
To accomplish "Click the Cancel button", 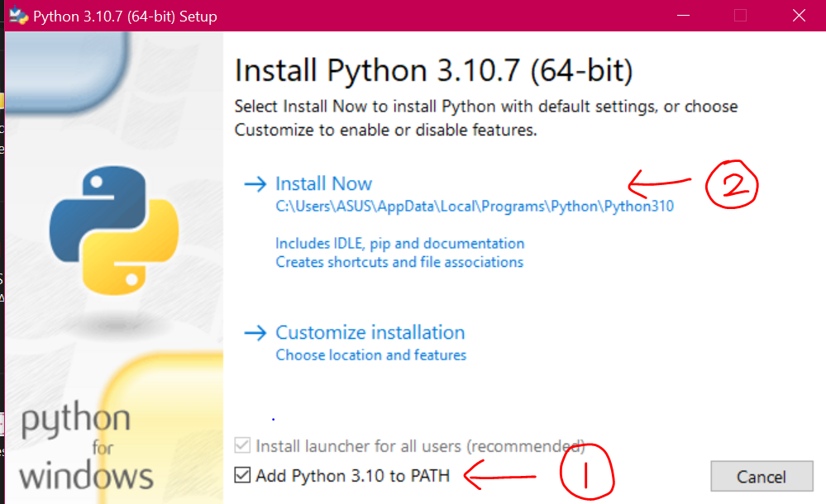I will [x=762, y=477].
